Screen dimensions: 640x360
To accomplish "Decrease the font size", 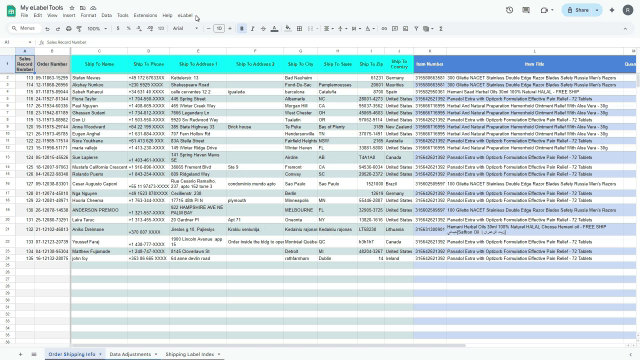I will click(x=209, y=29).
